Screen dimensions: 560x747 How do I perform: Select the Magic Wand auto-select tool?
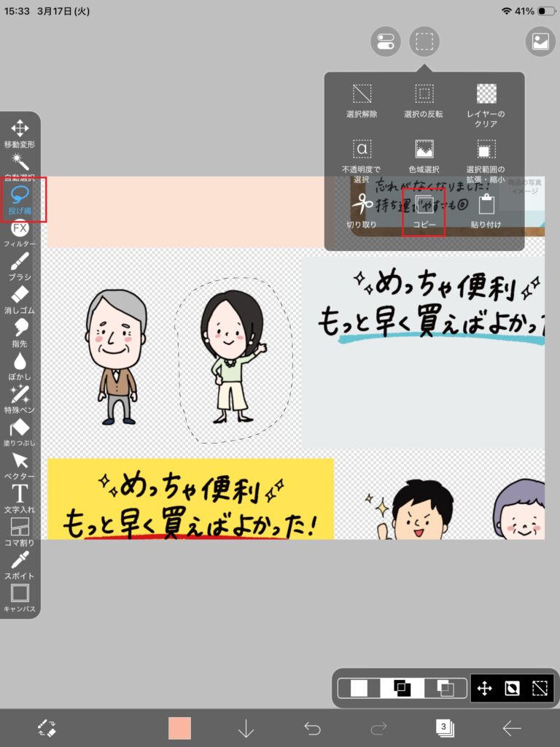coord(20,165)
